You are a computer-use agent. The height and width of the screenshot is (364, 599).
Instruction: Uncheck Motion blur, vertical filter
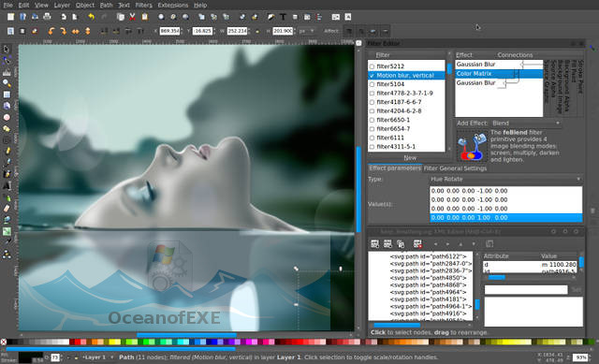[x=373, y=76]
